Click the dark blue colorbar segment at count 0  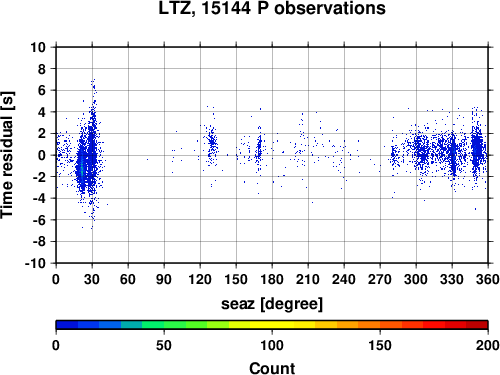click(x=67, y=325)
